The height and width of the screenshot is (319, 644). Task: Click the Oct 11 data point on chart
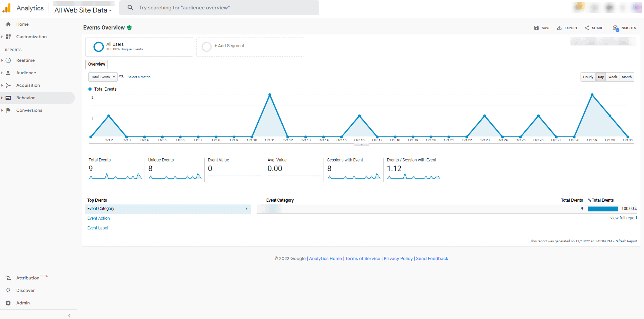[x=270, y=95]
